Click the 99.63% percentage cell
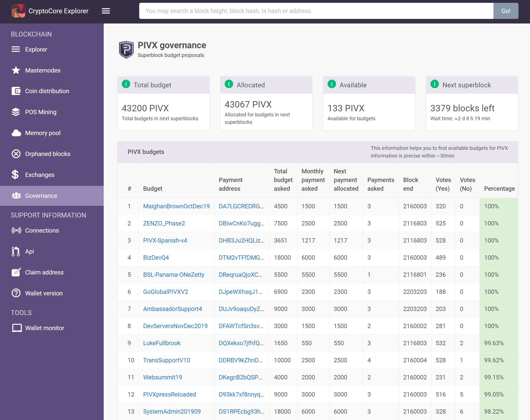 point(499,343)
